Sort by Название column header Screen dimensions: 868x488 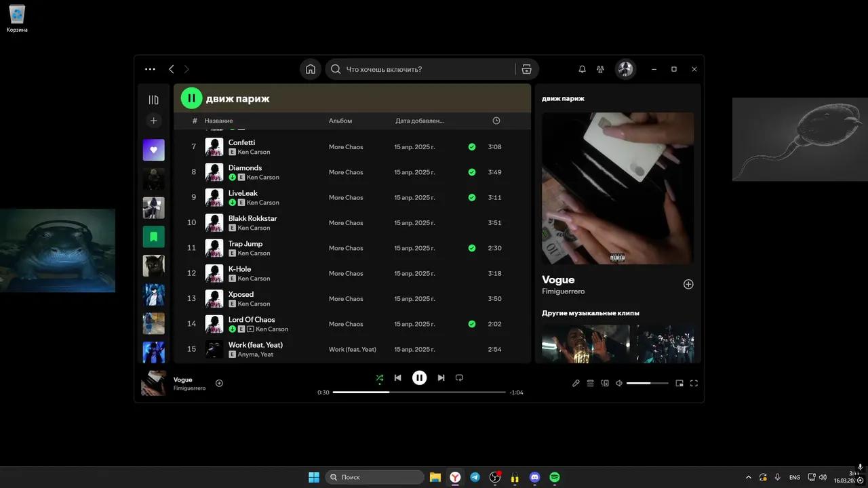tap(218, 121)
